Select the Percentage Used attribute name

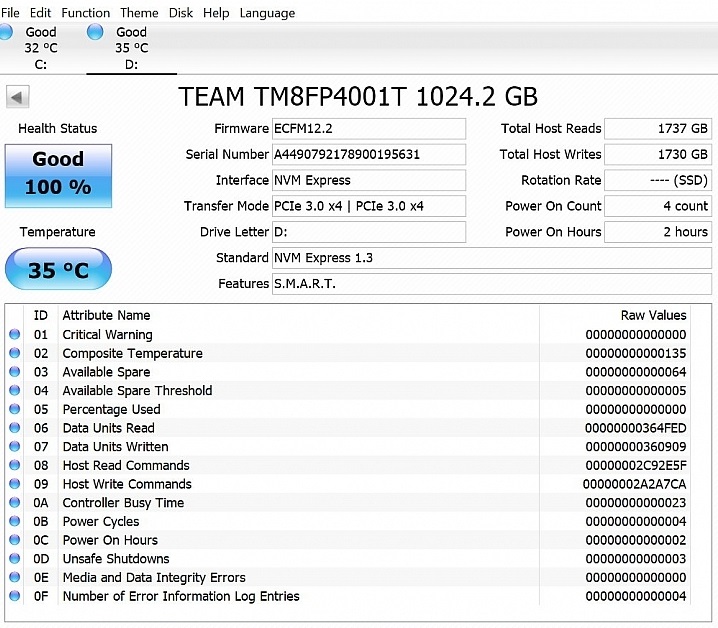pyautogui.click(x=111, y=410)
